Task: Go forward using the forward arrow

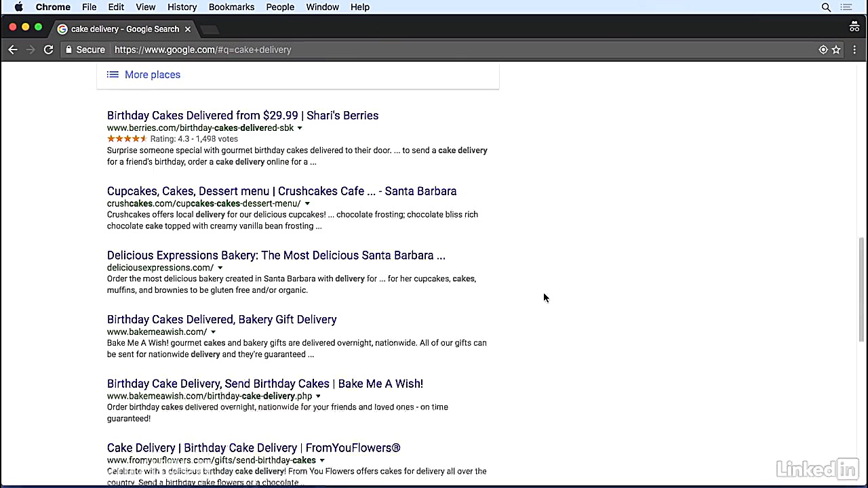Action: click(31, 49)
